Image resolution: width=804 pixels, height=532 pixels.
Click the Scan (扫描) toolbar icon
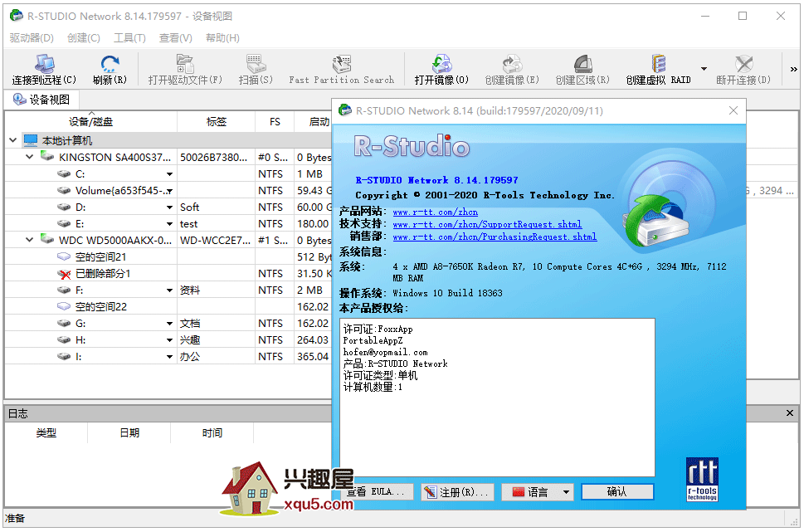(256, 64)
